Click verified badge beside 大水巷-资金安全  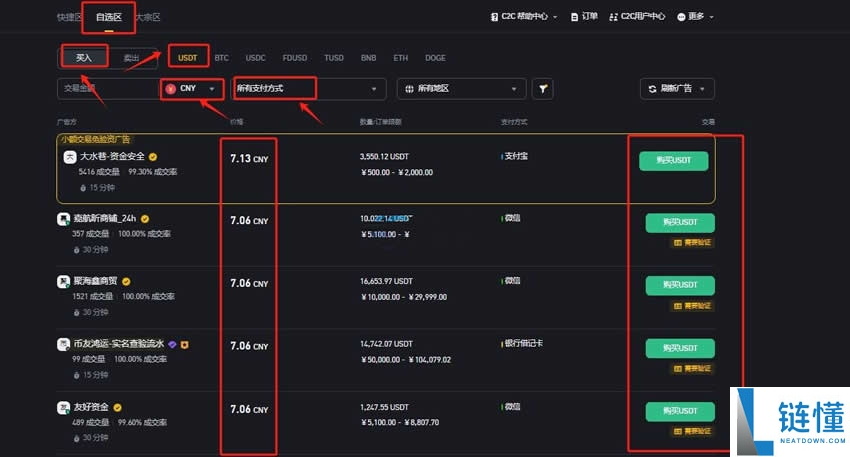point(153,157)
